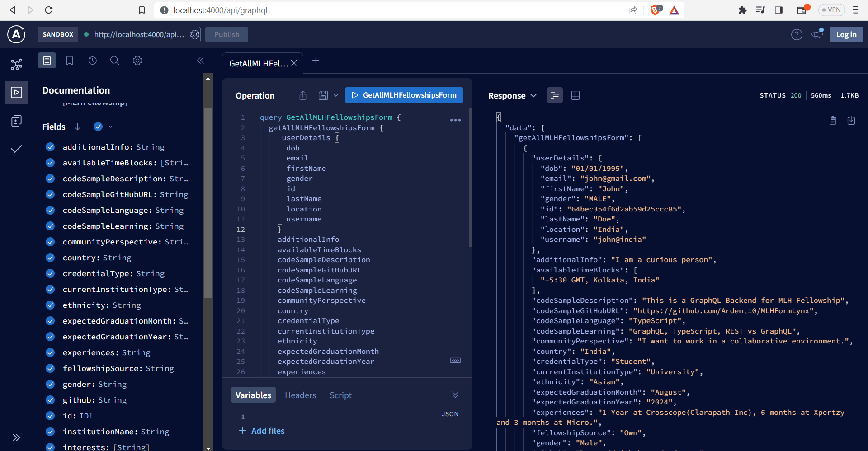Open the bookmarks icon in documentation panel
The image size is (868, 451).
coord(70,61)
